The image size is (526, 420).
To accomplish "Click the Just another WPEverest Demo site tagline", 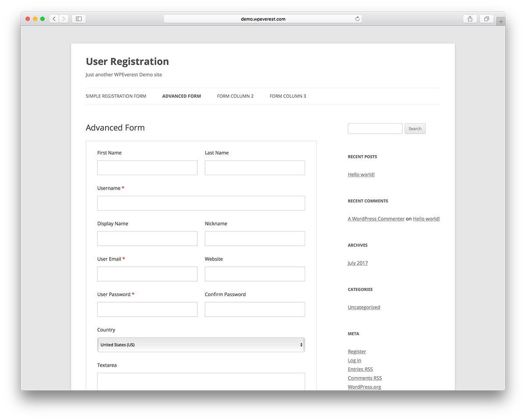I will pos(124,74).
